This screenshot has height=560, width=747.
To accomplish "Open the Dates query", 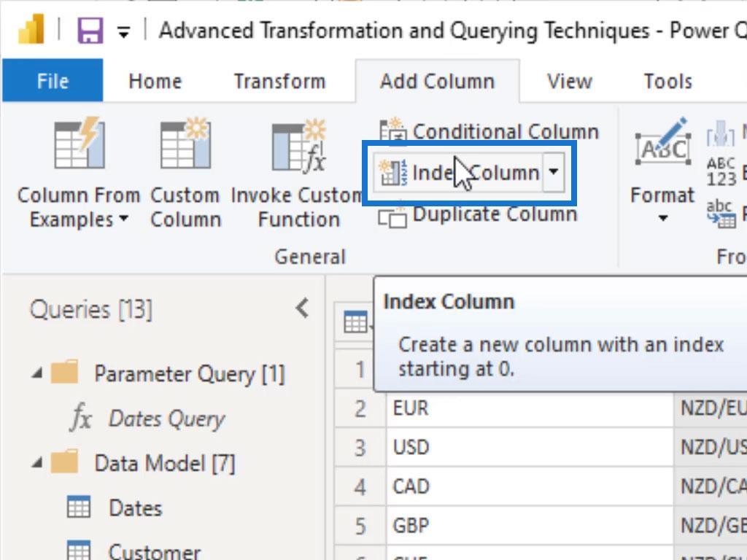I will coord(135,508).
